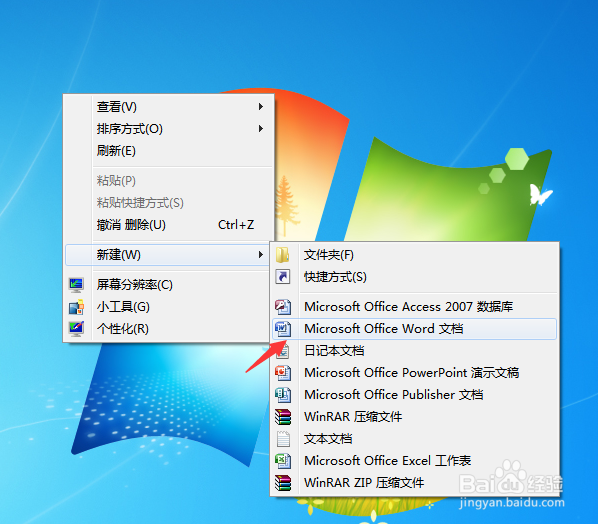Click the WinRAR ZIP books icon
Image resolution: width=598 pixels, height=524 pixels.
283,483
